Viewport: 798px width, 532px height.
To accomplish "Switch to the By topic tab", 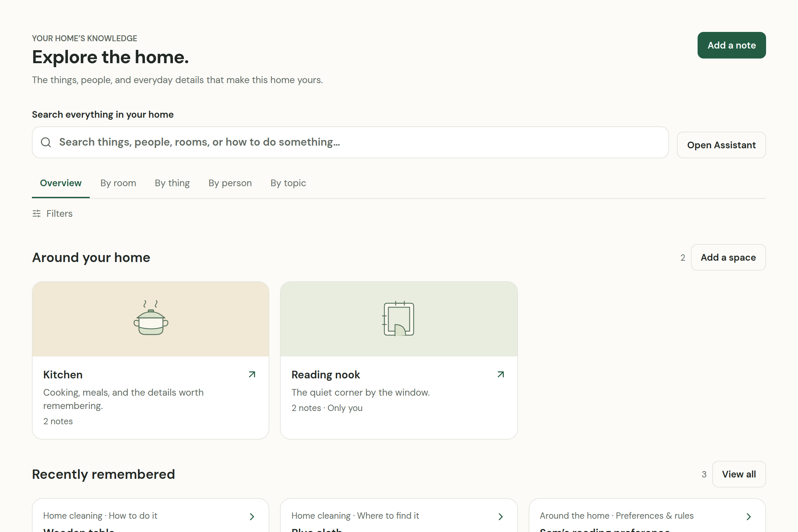I will 288,183.
